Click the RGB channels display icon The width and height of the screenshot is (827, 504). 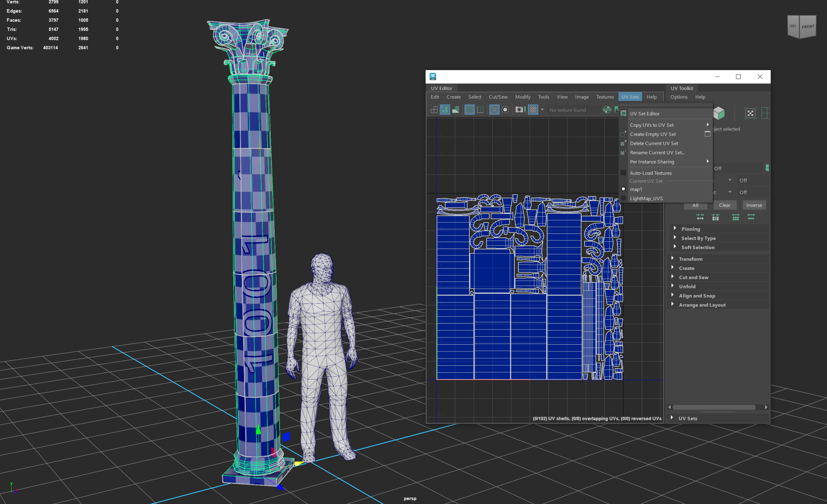(x=607, y=110)
